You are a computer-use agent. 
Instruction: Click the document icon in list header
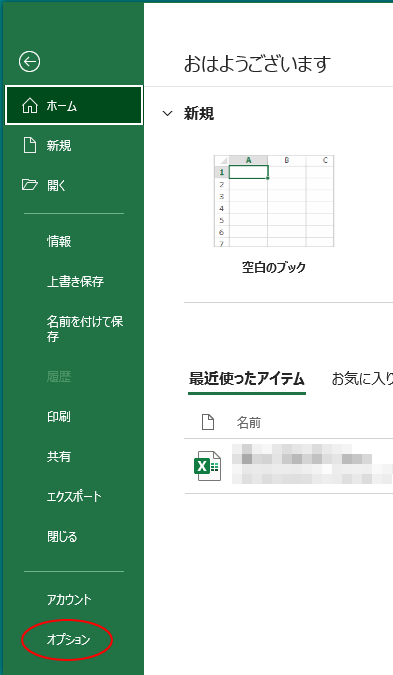208,422
